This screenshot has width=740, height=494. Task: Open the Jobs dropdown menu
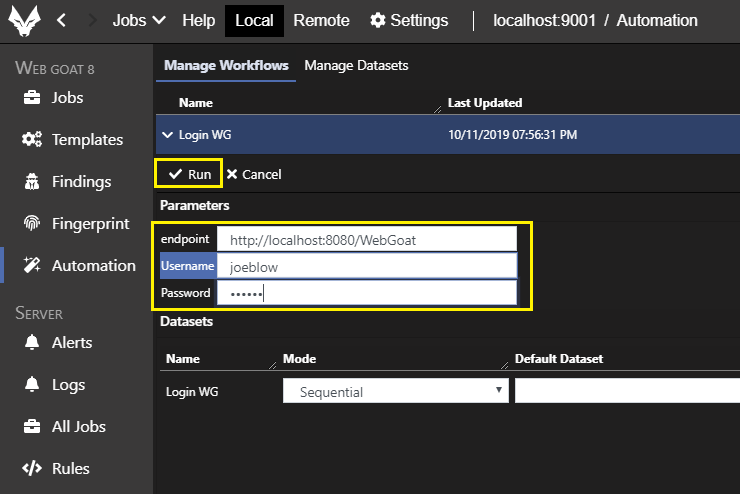[x=139, y=20]
